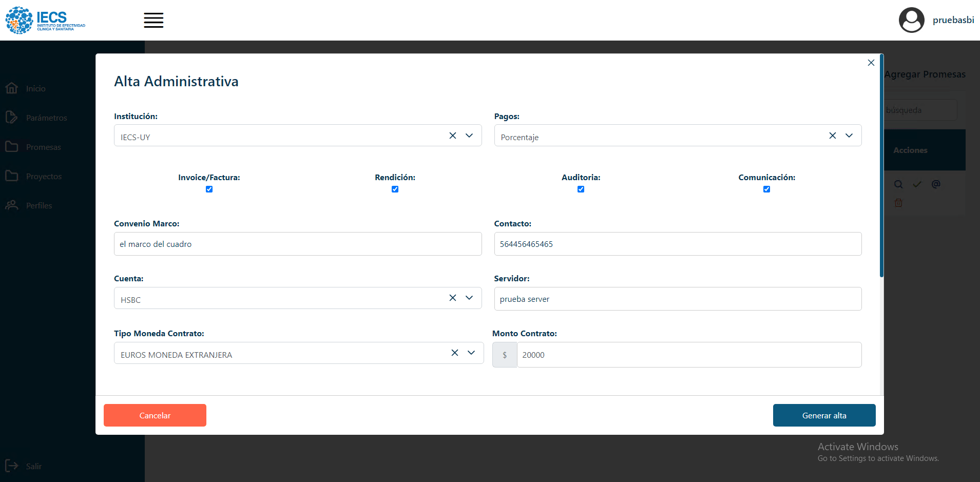Clear the Pagos Porcentaje selection
Viewport: 980px width, 482px height.
pos(832,136)
